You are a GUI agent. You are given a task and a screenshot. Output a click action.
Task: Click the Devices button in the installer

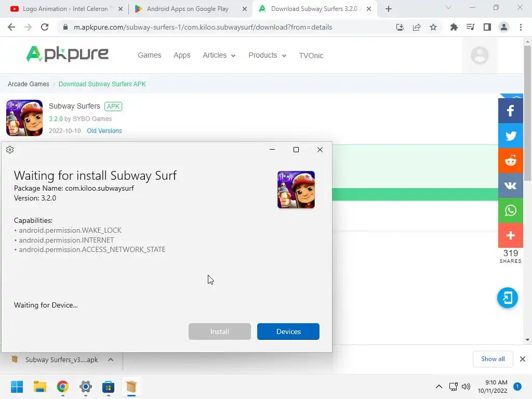point(288,331)
